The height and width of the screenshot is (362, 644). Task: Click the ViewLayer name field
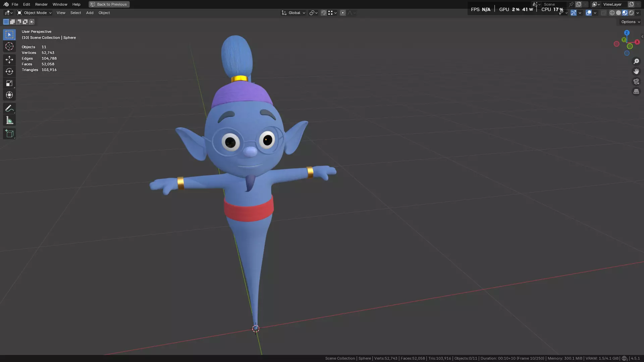click(x=614, y=4)
